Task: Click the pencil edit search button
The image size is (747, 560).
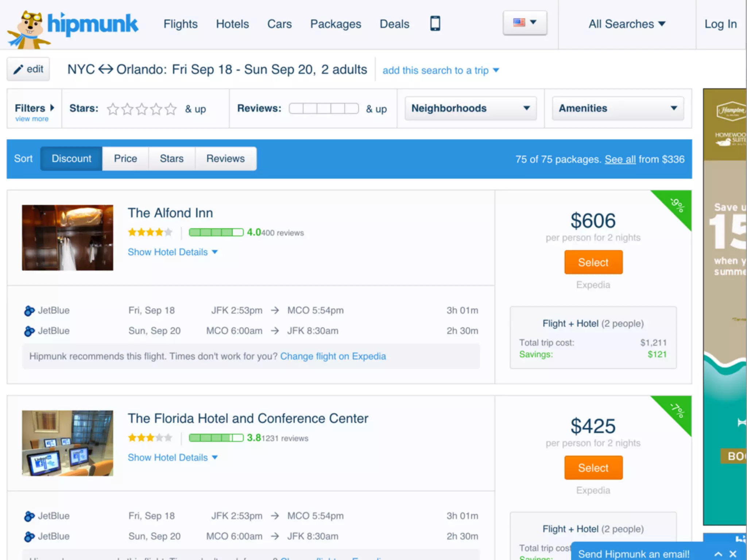Action: 28,69
